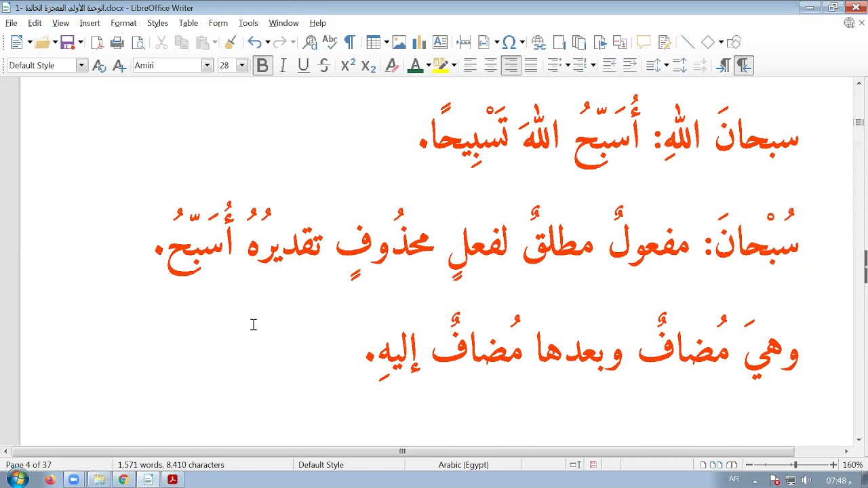Apply the yellow Highlighting Color
Viewport: 868px width, 488px height.
441,65
